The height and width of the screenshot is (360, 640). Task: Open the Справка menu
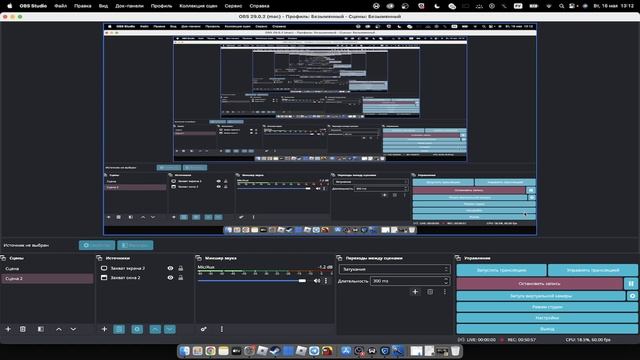tap(259, 6)
